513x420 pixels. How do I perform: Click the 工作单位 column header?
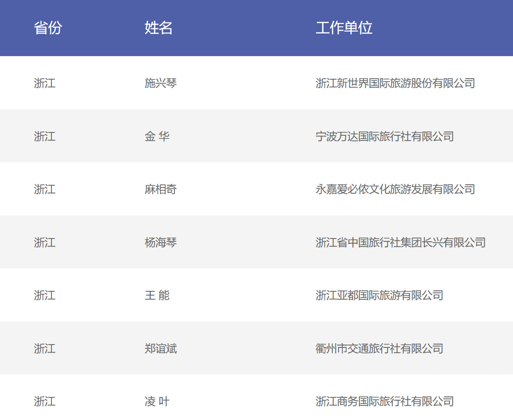344,28
